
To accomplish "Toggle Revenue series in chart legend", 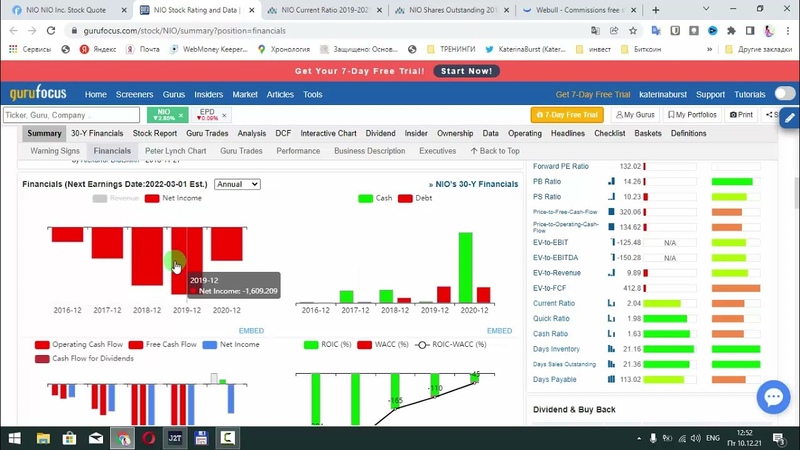I will pyautogui.click(x=116, y=198).
